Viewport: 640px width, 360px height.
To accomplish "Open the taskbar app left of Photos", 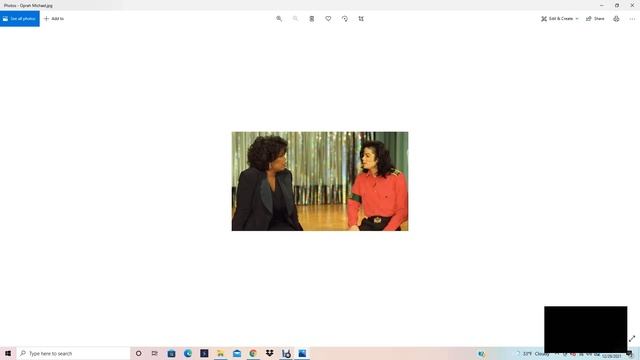I will coord(286,353).
